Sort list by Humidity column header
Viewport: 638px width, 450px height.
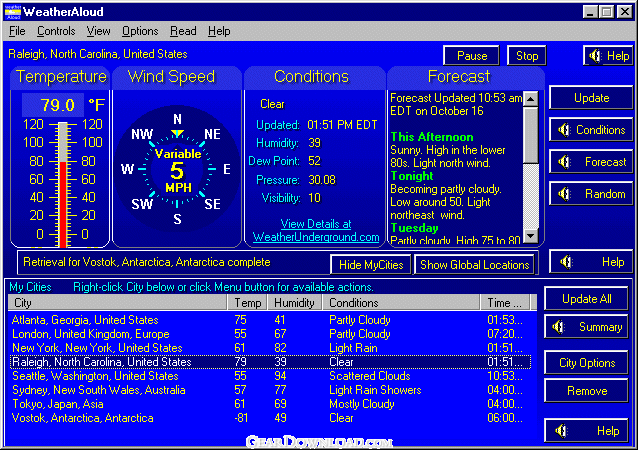click(294, 303)
